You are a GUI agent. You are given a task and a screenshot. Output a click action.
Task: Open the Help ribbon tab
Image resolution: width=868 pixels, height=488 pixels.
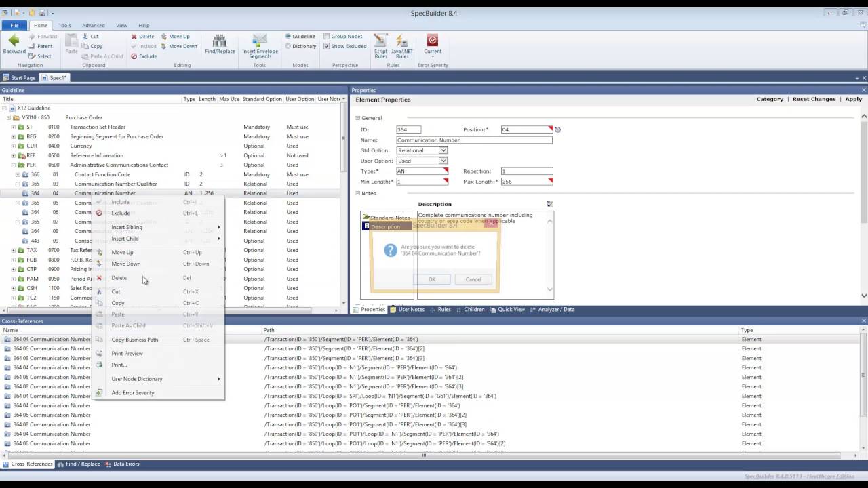click(144, 25)
